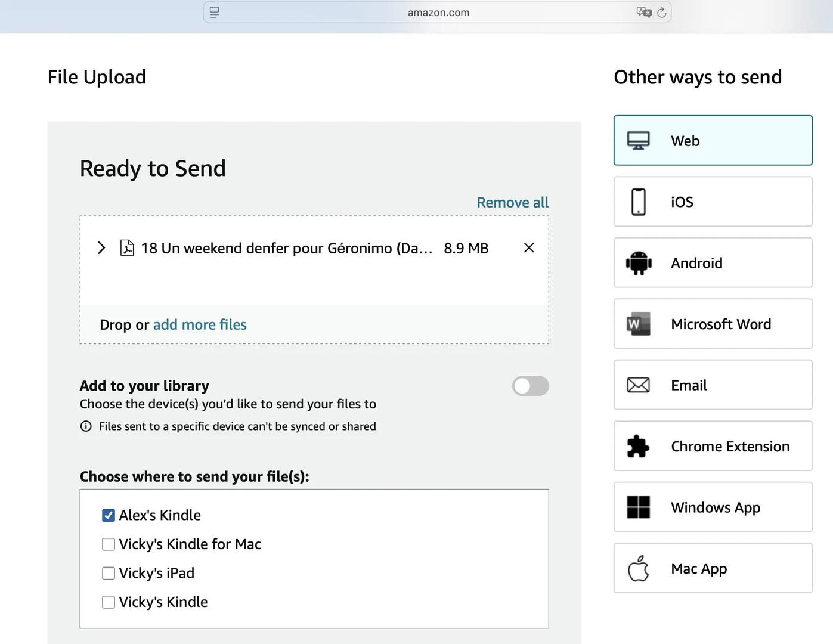The width and height of the screenshot is (833, 644).
Task: Click the Choose where to send heading
Action: click(x=194, y=476)
